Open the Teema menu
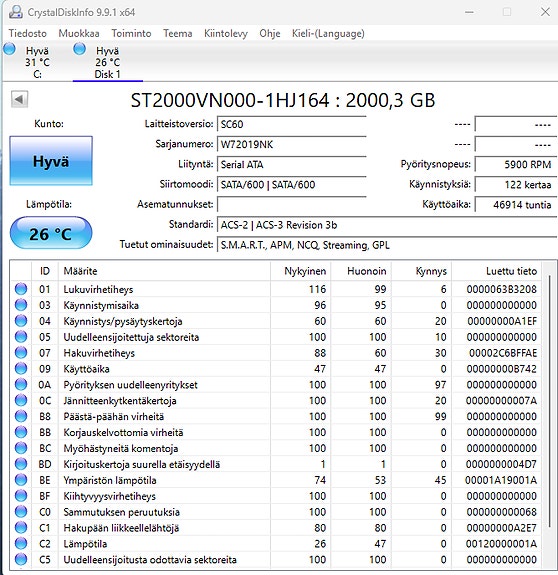Image resolution: width=558 pixels, height=575 pixels. (177, 33)
